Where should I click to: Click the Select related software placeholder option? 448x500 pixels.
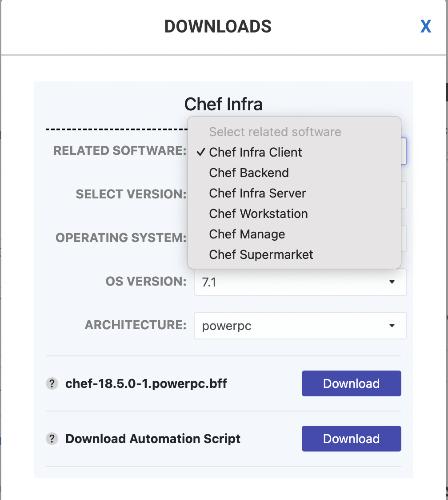[x=275, y=132]
